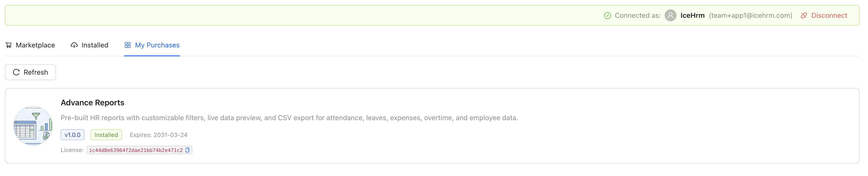Switch to the Installed tab
This screenshot has height=176, width=868.
click(95, 45)
